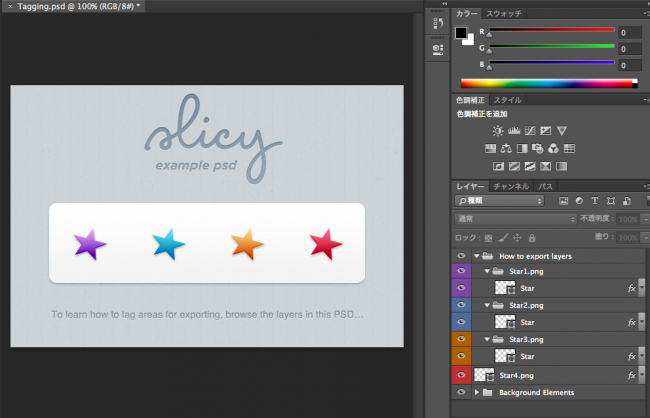This screenshot has width=650, height=418.
Task: Add a Photo Filter adjustment
Action: tap(538, 148)
